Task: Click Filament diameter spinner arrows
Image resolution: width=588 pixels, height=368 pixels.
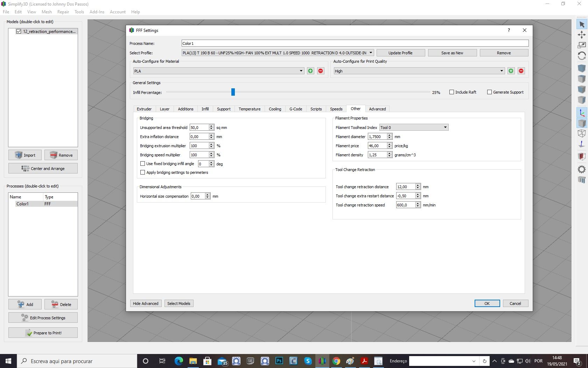Action: 390,137
